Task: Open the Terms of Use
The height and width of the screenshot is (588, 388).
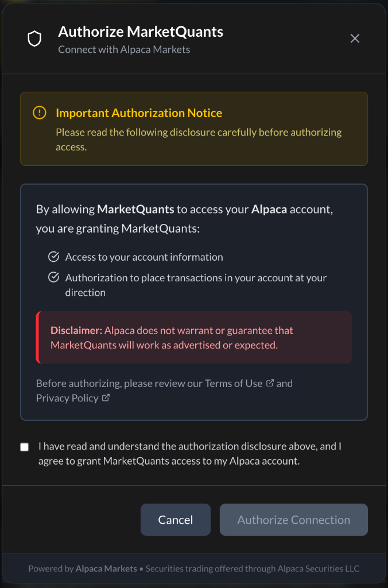Action: (234, 383)
